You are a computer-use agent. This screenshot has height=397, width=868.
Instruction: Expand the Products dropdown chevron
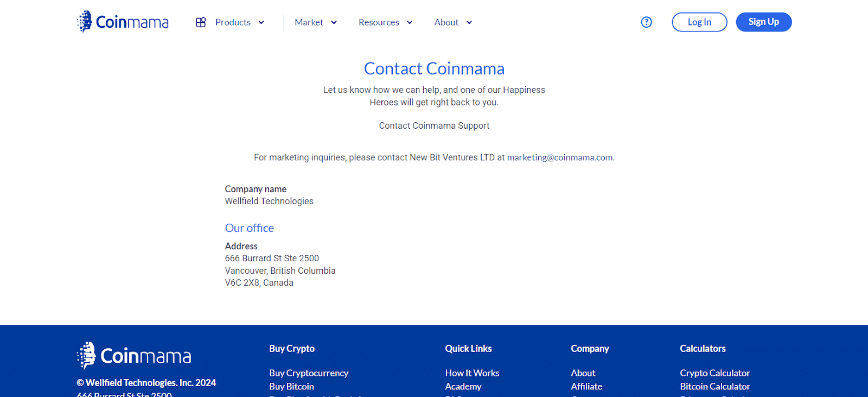(261, 22)
